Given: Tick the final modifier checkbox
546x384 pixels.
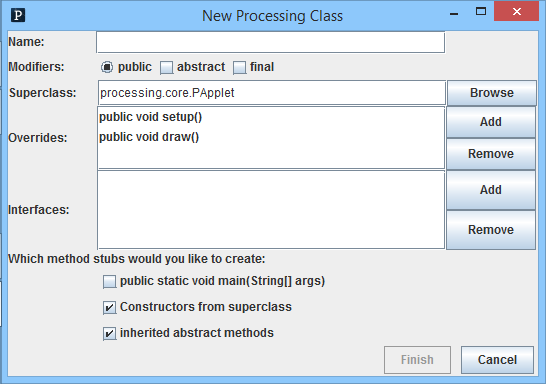Looking at the screenshot, I should 239,68.
